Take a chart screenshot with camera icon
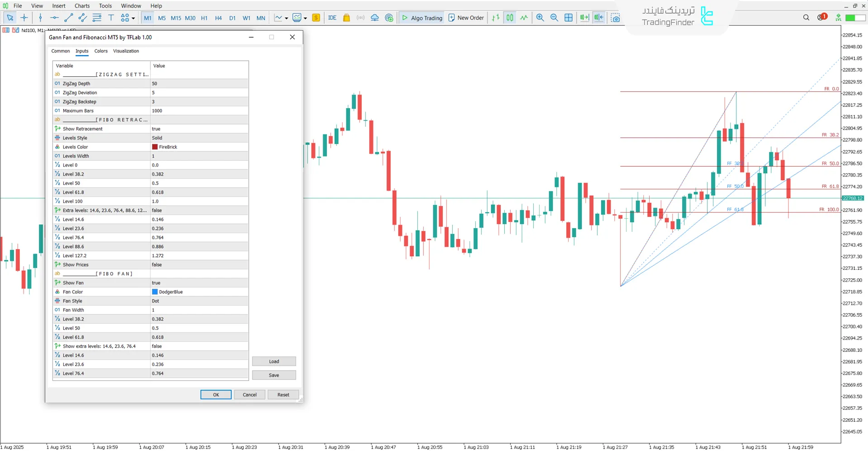This screenshot has height=451, width=868. click(616, 18)
